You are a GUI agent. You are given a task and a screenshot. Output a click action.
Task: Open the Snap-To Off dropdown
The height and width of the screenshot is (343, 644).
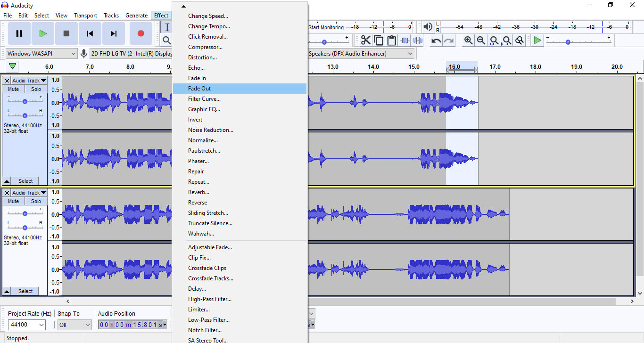click(74, 325)
